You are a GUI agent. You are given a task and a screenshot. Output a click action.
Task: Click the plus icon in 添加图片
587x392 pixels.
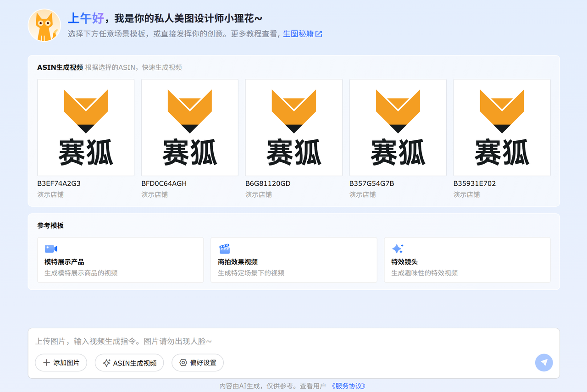tap(46, 363)
